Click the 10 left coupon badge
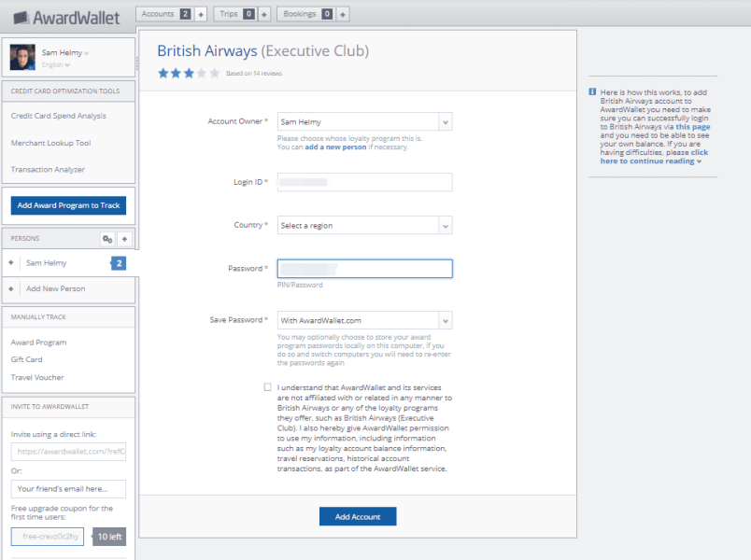This screenshot has width=751, height=560. tap(109, 537)
